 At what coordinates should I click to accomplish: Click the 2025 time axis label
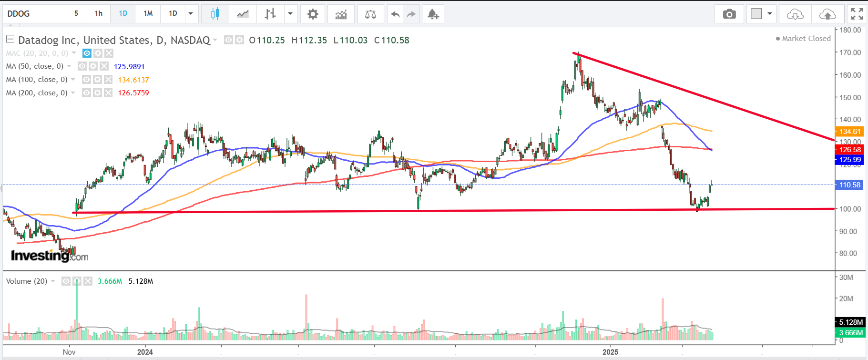pyautogui.click(x=610, y=352)
